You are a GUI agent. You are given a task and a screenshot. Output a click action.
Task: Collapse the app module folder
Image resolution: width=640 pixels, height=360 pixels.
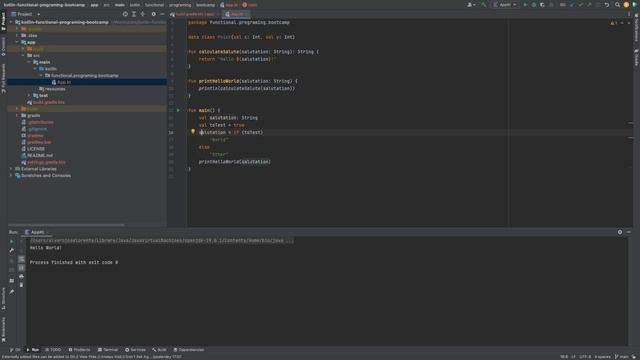point(17,42)
